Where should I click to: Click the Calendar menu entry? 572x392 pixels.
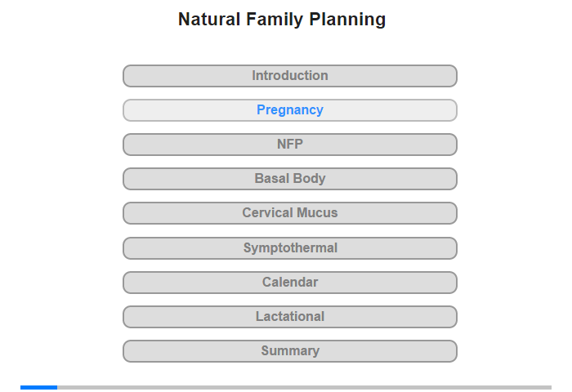click(x=289, y=283)
